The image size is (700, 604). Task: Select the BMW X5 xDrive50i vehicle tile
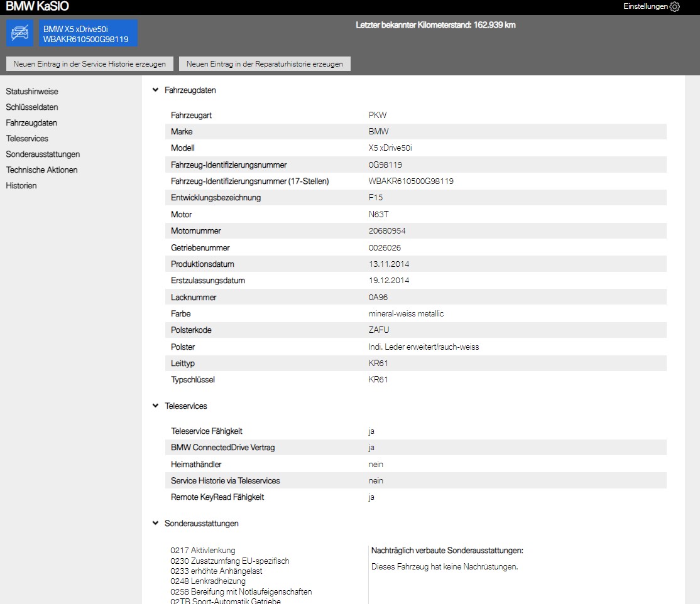click(88, 33)
